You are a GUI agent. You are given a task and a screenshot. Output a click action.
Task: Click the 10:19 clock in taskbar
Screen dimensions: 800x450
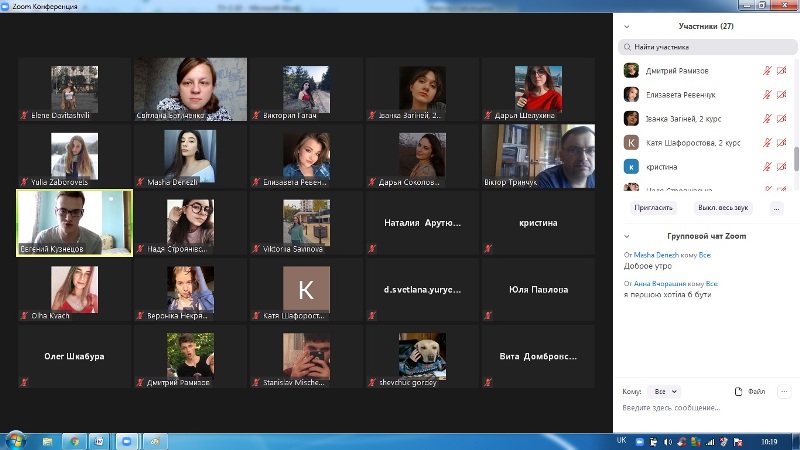(x=769, y=442)
